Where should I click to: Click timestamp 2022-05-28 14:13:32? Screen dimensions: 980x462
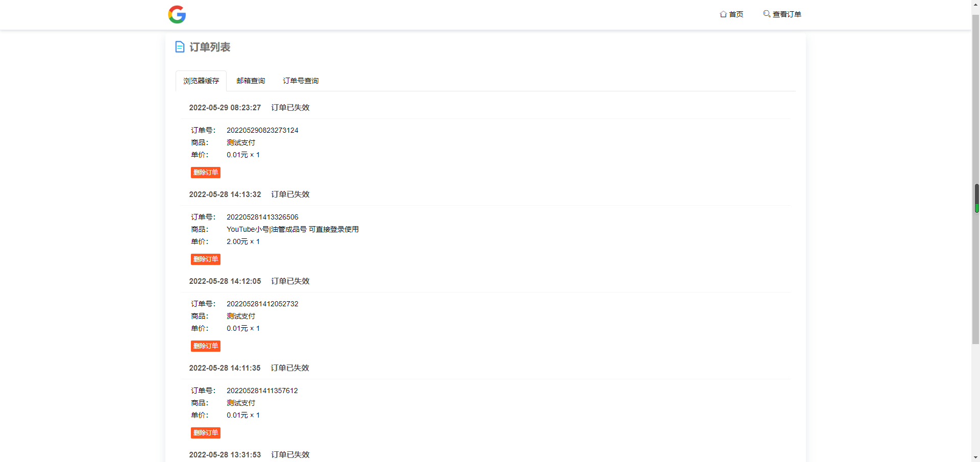pyautogui.click(x=225, y=194)
